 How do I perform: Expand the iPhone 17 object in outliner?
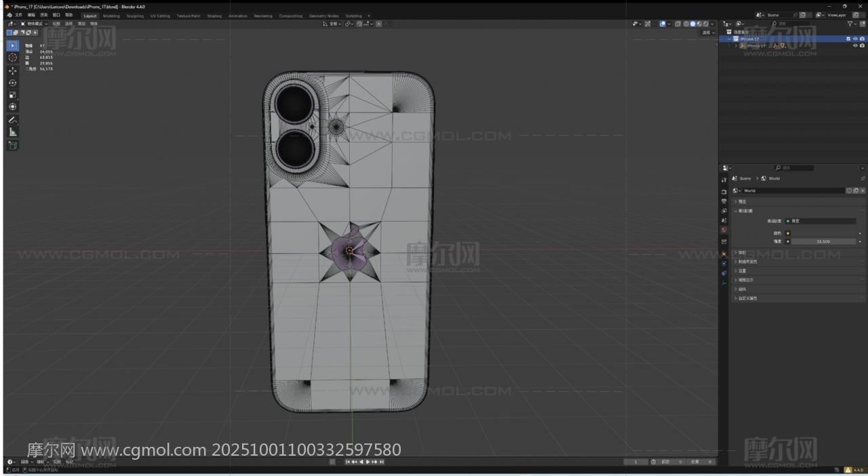(736, 46)
